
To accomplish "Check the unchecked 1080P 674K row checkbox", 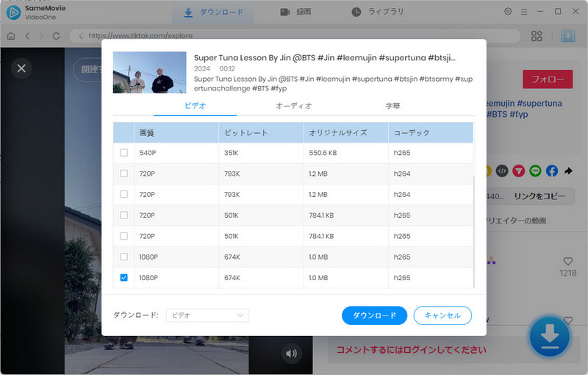I will (x=123, y=257).
